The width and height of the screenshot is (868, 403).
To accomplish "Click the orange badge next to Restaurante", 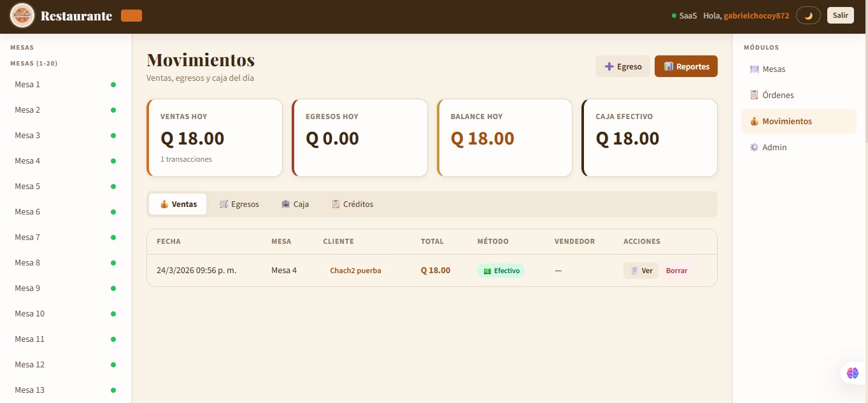I will 131,16.
